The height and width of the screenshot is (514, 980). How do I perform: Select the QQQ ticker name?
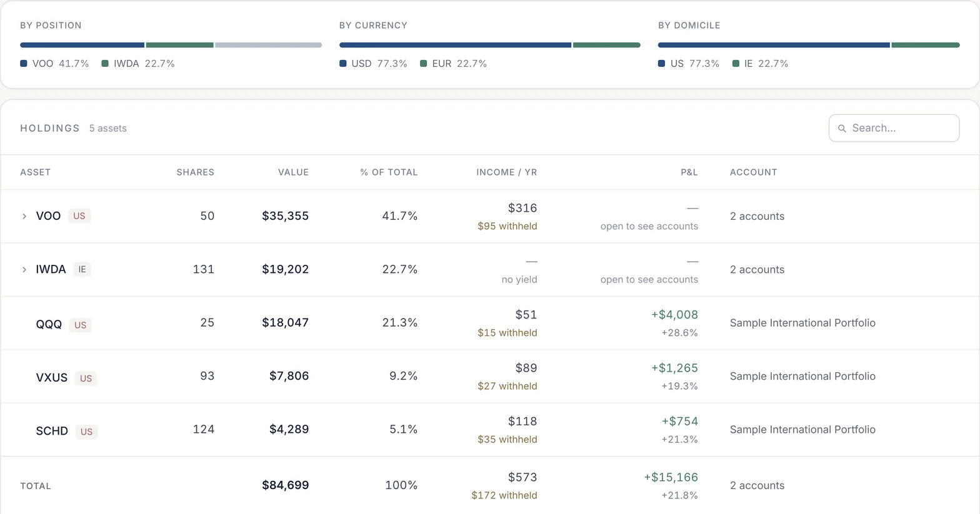click(49, 324)
